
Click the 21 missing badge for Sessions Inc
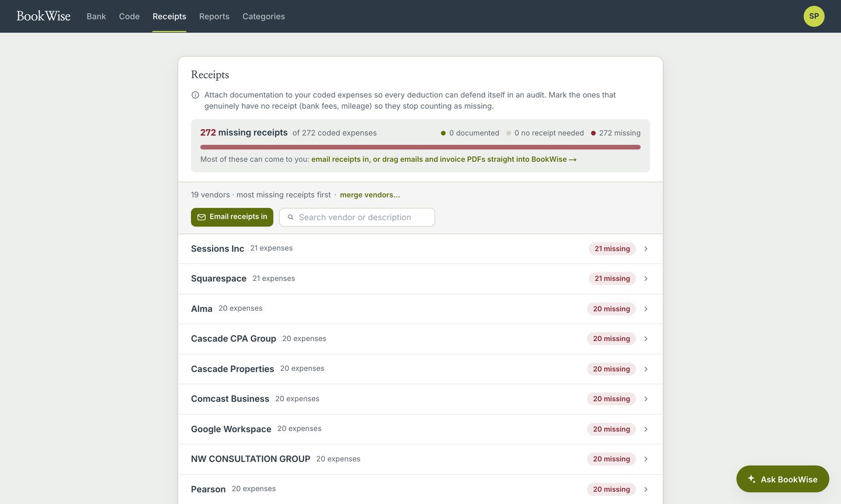pos(612,249)
